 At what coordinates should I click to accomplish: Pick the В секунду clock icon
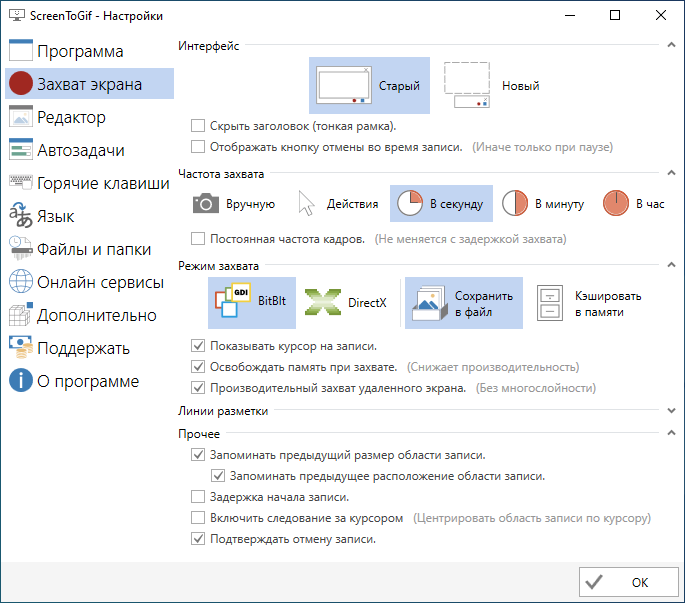(410, 203)
